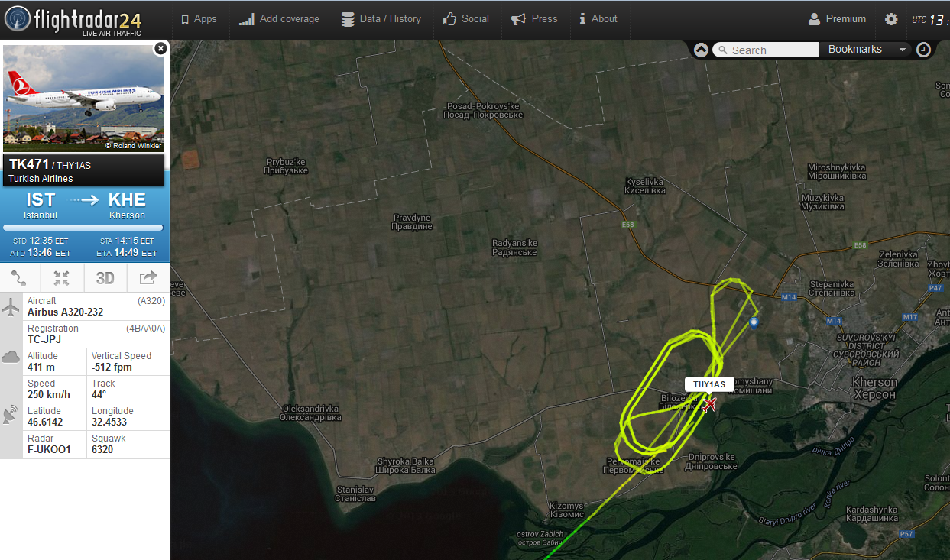The image size is (950, 560).
Task: Open the Apps menu
Action: 199,19
